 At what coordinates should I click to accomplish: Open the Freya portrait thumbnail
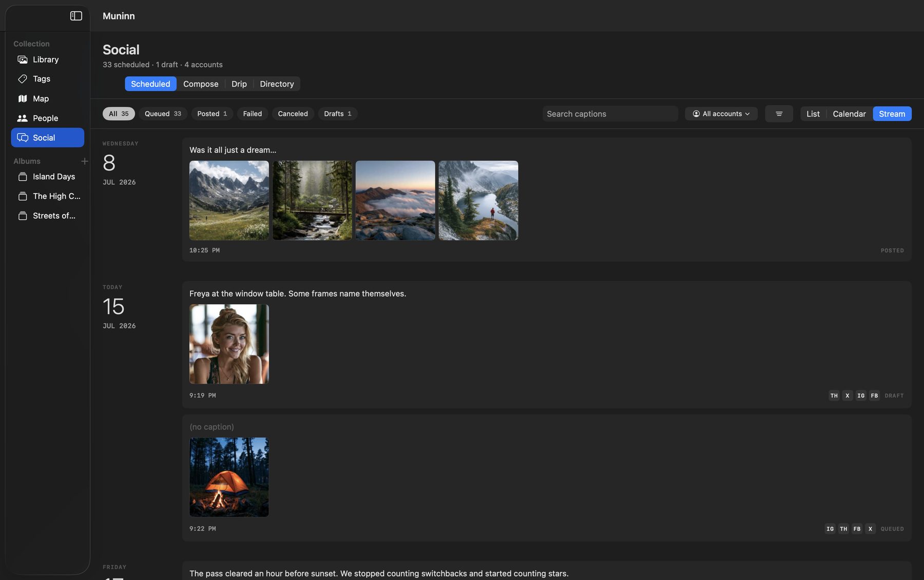pyautogui.click(x=229, y=344)
